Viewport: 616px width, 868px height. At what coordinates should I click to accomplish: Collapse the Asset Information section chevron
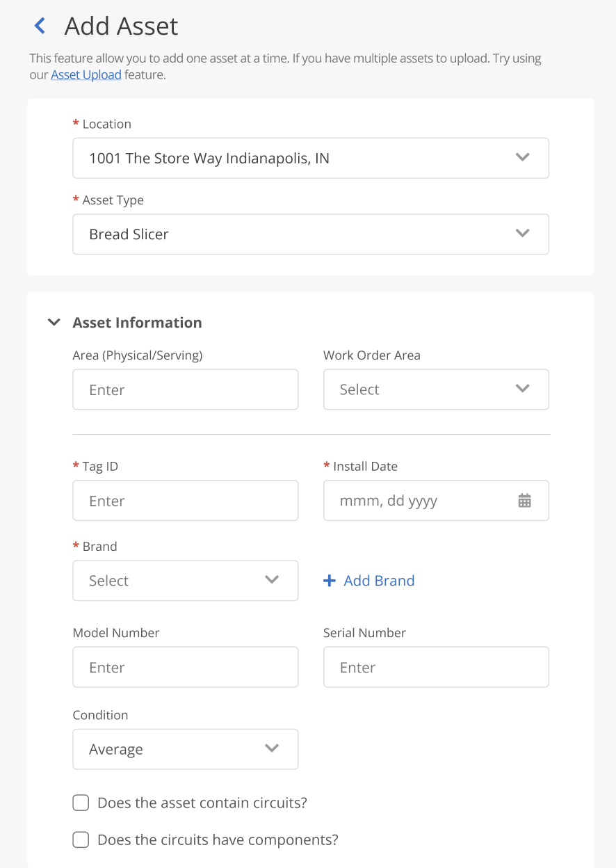point(54,323)
